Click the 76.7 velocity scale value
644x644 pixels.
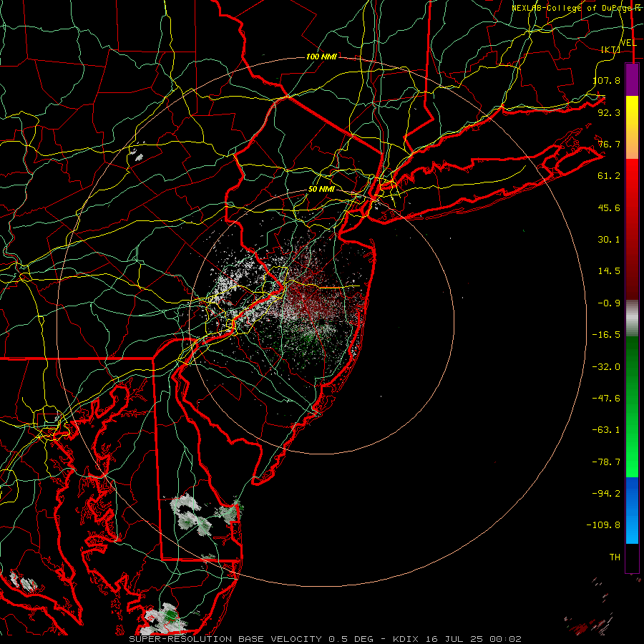coord(609,144)
